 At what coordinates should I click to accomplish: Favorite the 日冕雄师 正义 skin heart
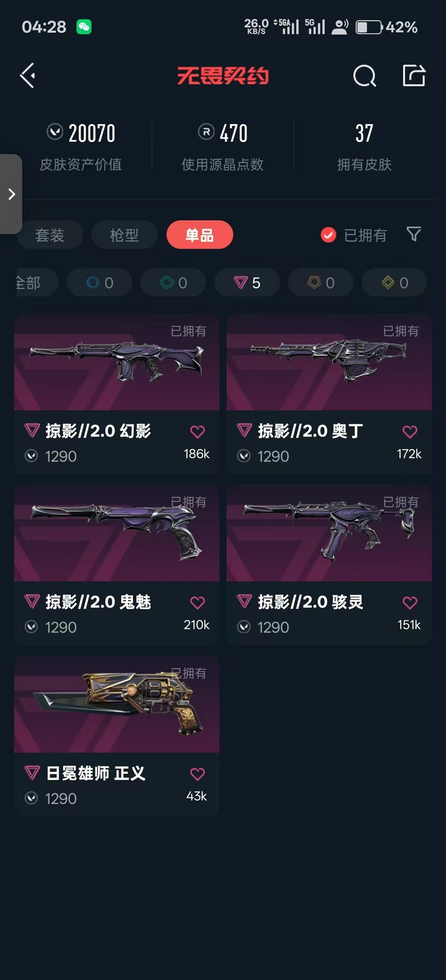point(197,774)
